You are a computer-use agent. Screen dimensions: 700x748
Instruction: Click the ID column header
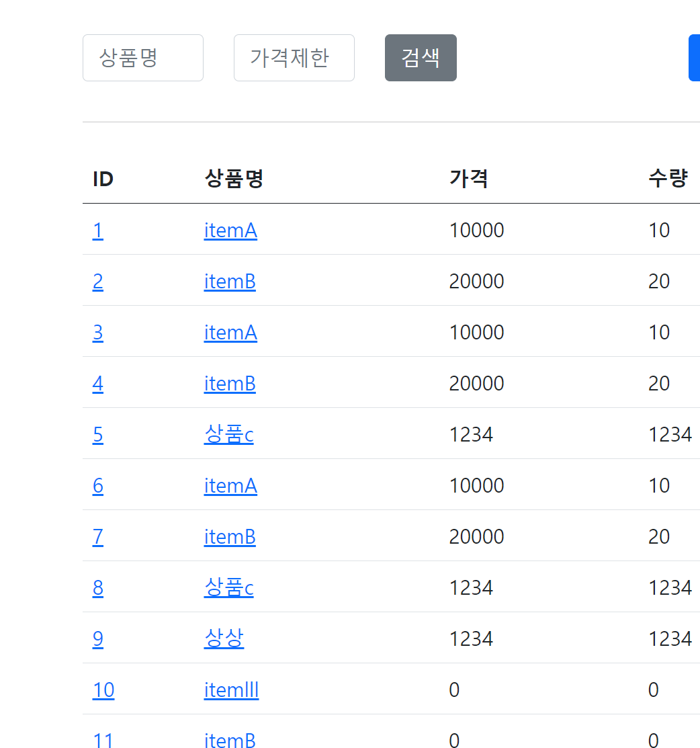(103, 179)
